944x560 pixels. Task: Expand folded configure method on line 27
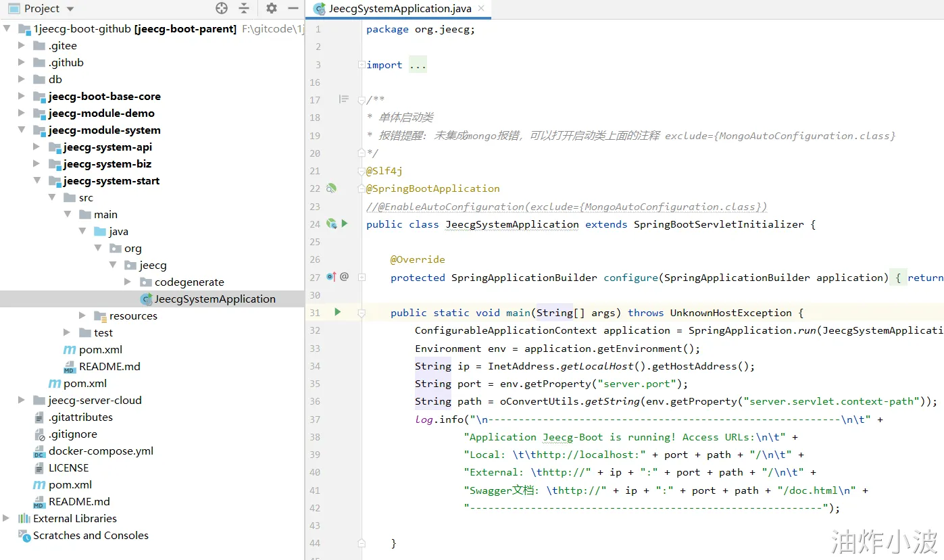(362, 277)
